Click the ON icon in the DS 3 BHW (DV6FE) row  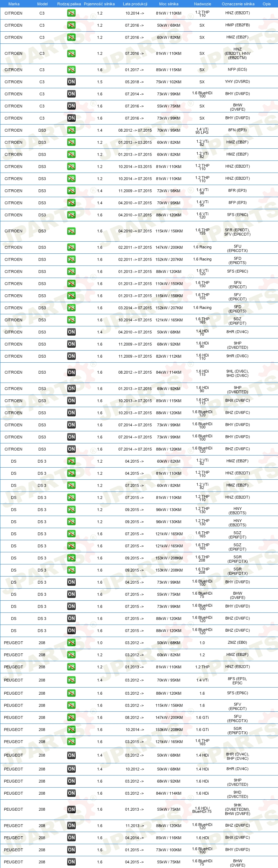(x=71, y=594)
